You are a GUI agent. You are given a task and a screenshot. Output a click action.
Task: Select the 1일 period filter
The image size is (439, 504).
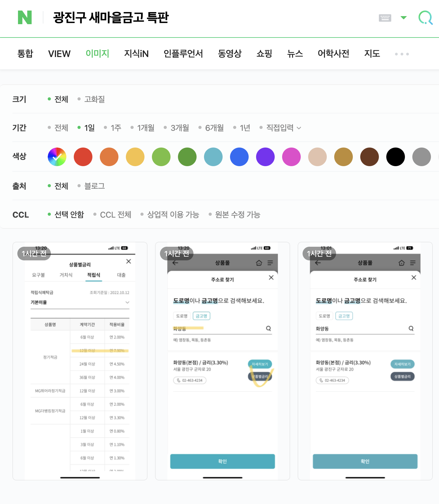point(86,128)
